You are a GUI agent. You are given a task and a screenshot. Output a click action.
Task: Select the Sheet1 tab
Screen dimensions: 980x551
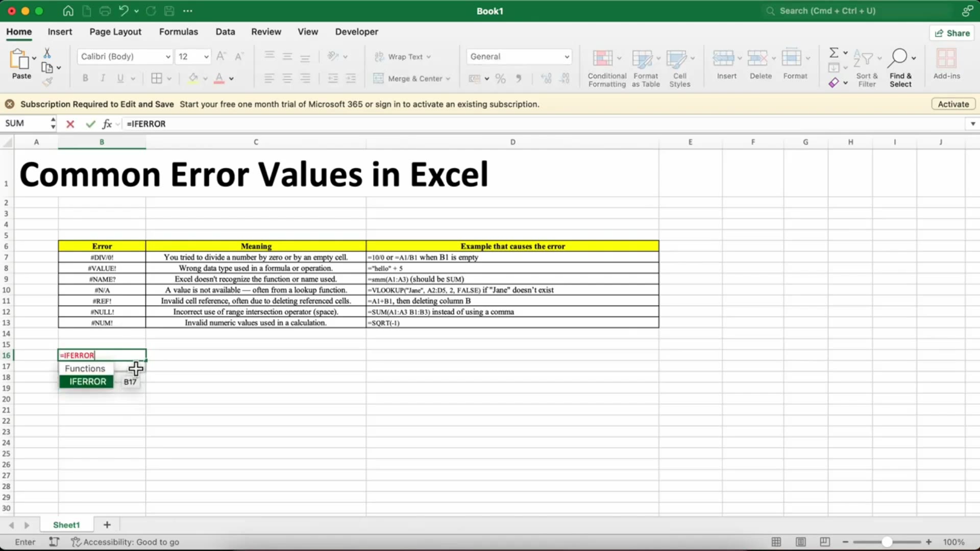pos(66,525)
